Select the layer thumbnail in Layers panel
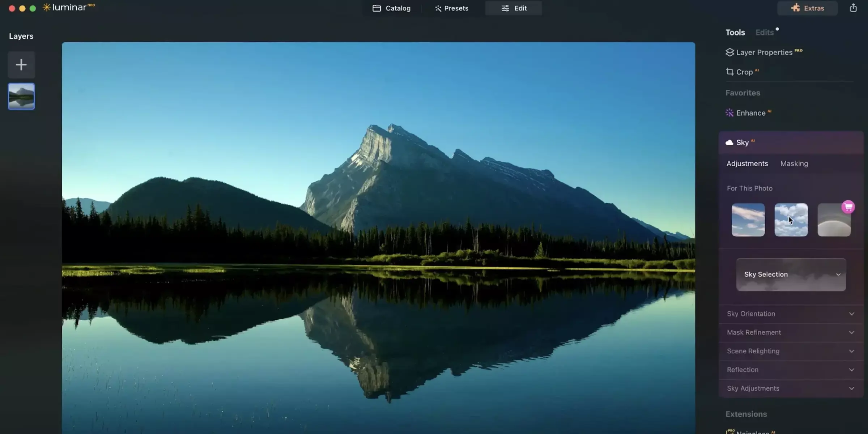Screen dimensions: 868x434 click(21, 96)
